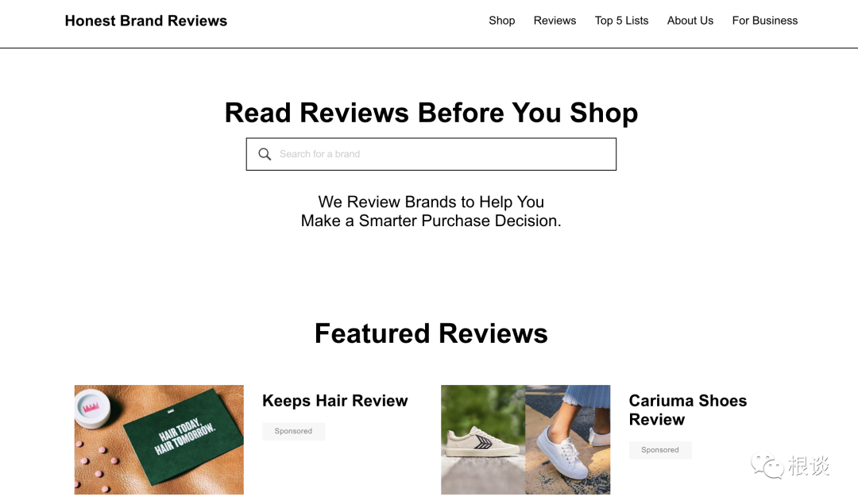Click the Honest Brand Reviews site logo

146,21
